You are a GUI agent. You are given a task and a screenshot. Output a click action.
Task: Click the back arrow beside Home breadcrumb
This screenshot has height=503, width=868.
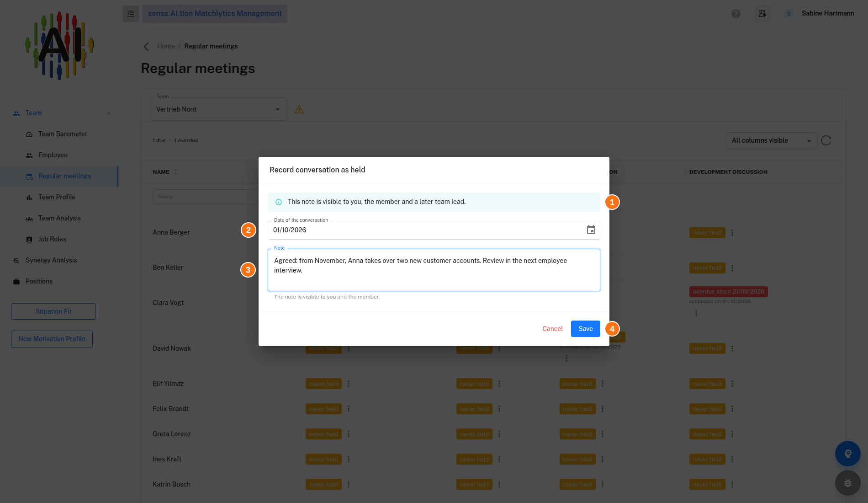coord(146,46)
